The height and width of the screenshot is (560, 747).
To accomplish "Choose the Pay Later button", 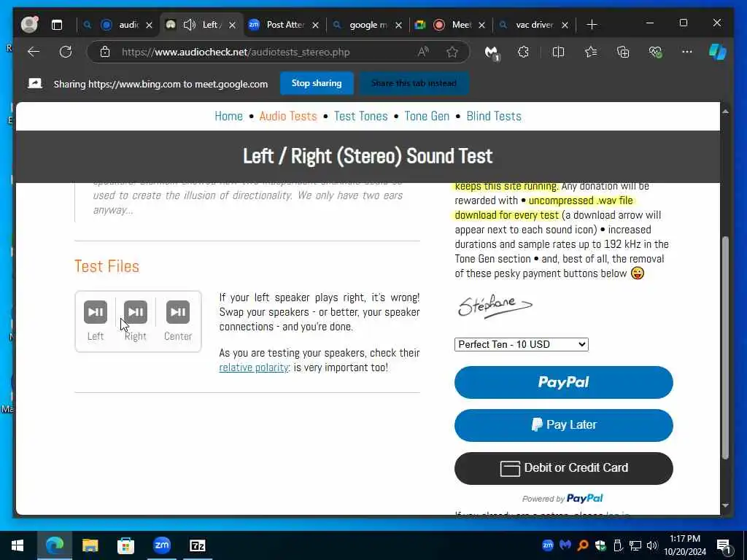I will click(564, 425).
